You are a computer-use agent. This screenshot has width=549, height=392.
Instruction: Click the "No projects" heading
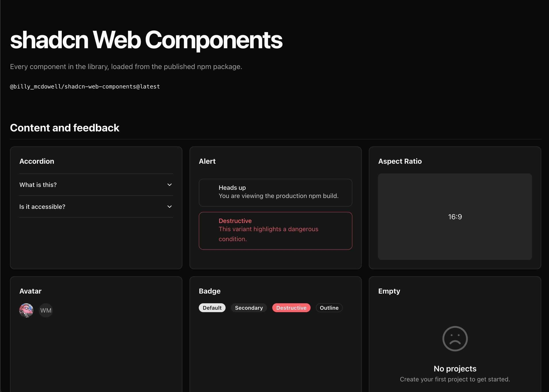pos(455,369)
